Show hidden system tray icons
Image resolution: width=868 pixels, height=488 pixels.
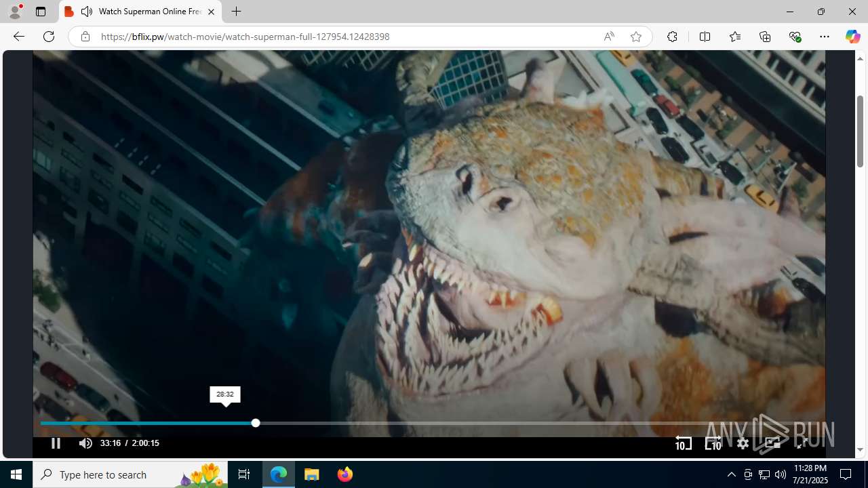tap(731, 474)
